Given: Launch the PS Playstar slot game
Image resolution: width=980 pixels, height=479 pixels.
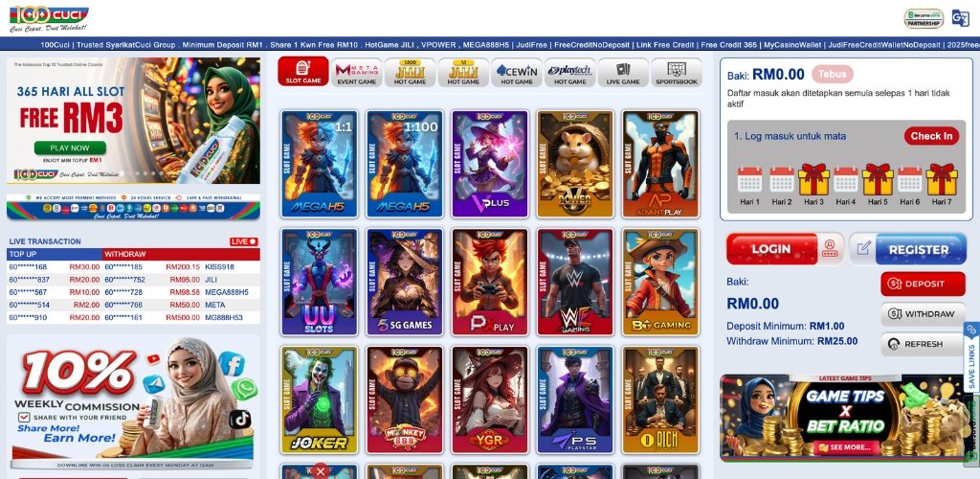Looking at the screenshot, I should (575, 399).
